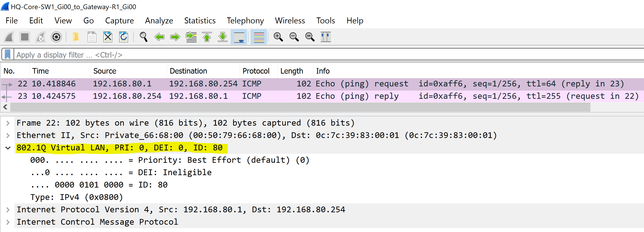
Task: Collapse the 802.1Q Virtual LAN section
Action: tap(8, 148)
